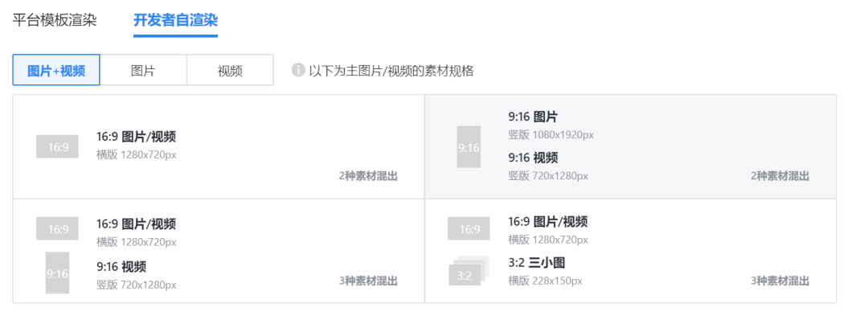Select the 图片 filter option

click(143, 70)
